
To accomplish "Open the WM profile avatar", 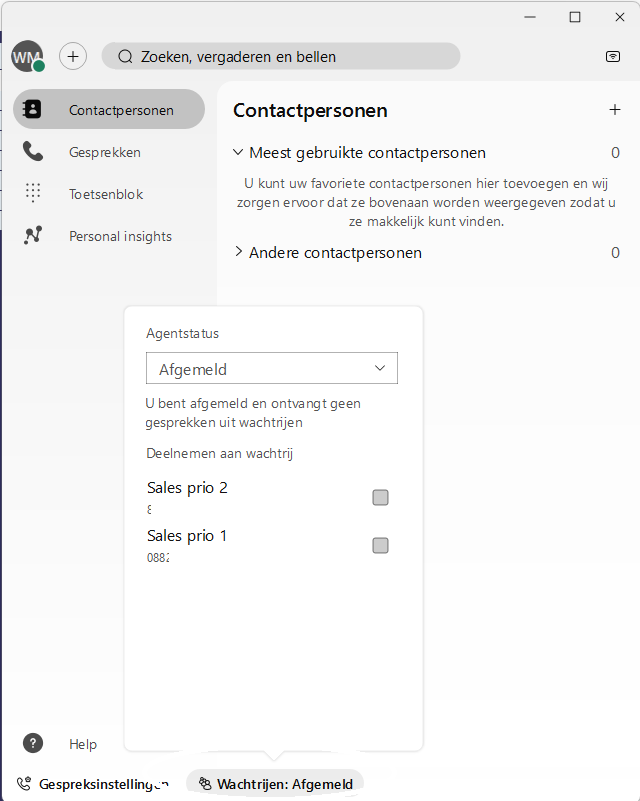I will [x=27, y=56].
